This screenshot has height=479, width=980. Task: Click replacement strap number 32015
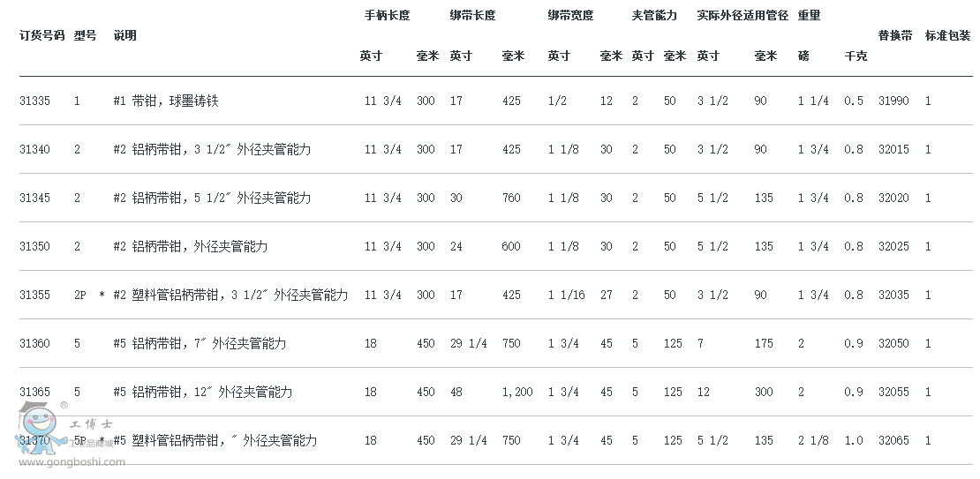pos(893,149)
